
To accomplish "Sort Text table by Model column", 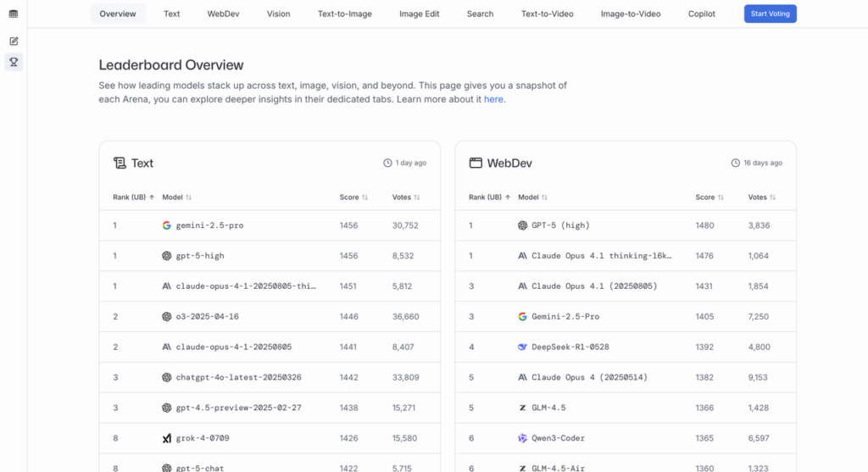I will (176, 197).
